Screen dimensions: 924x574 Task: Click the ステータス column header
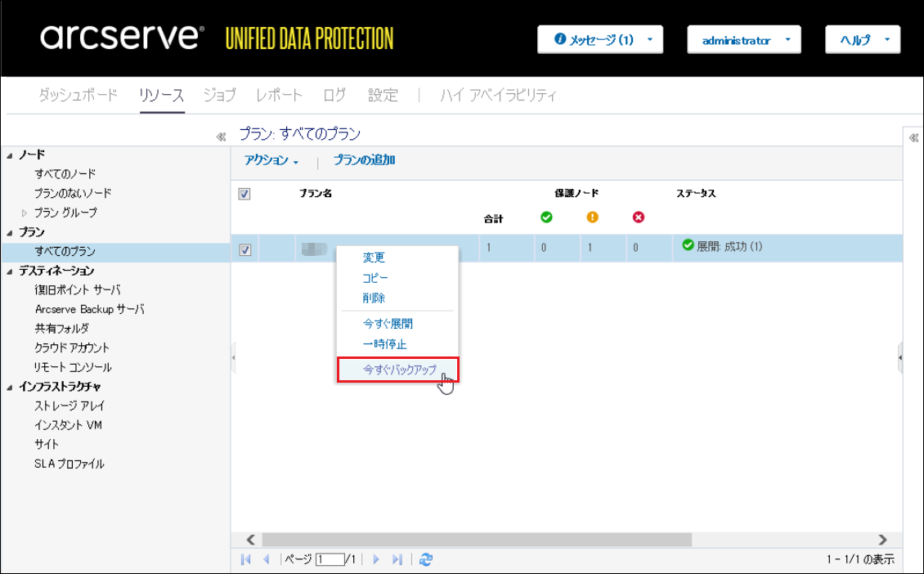695,193
